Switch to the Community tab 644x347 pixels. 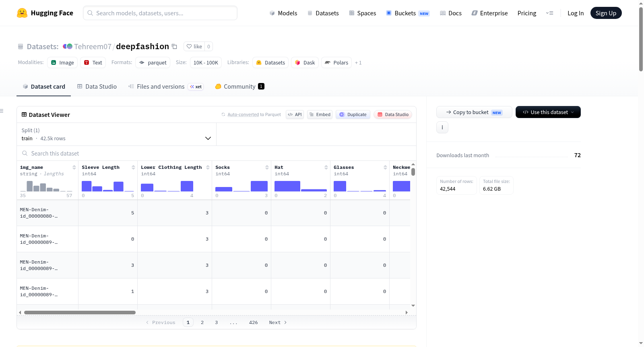(239, 86)
